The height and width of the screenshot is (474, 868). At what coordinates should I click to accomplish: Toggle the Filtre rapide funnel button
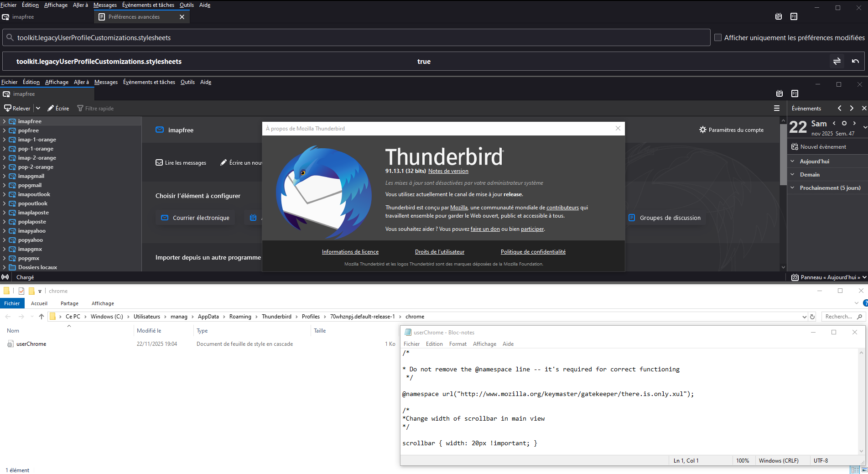(x=95, y=108)
